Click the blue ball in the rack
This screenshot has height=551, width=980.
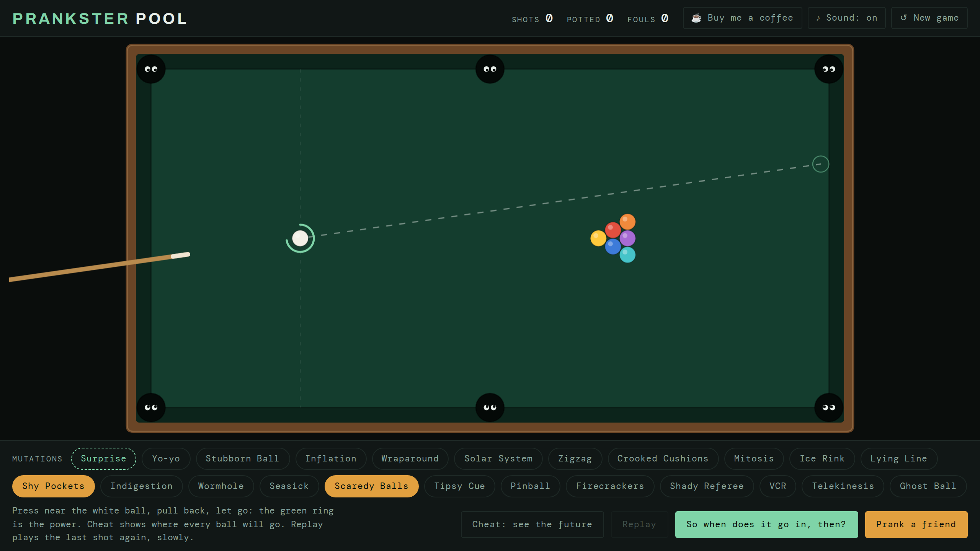613,247
